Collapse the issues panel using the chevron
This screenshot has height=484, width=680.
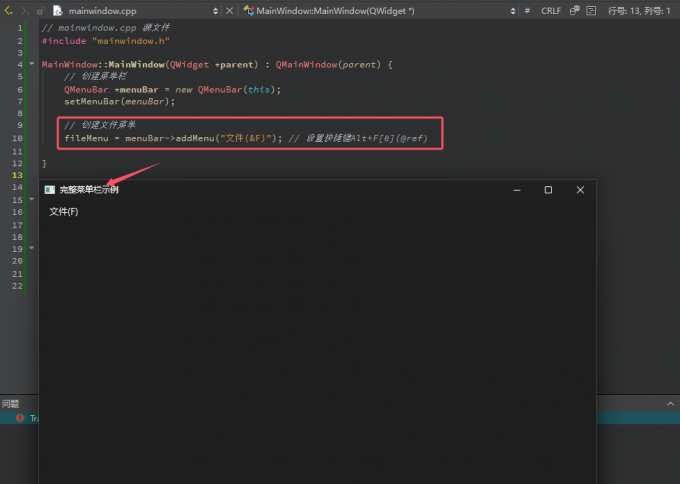pyautogui.click(x=670, y=403)
